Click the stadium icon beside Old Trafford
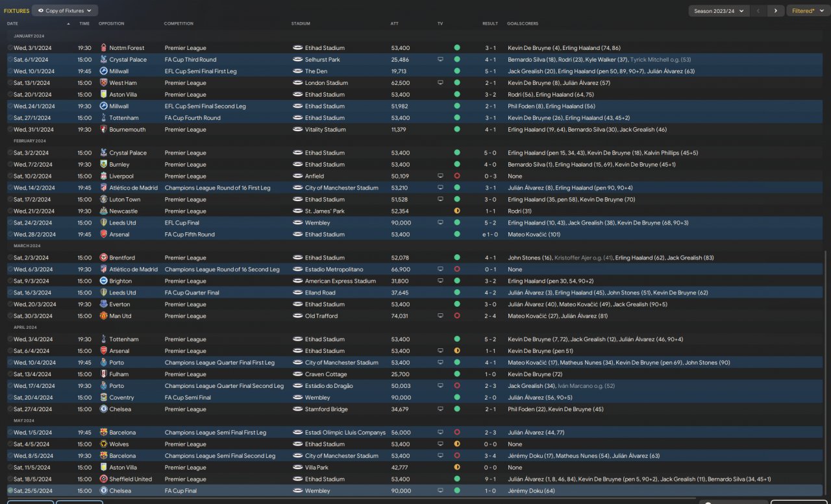831x504 pixels. click(x=297, y=317)
